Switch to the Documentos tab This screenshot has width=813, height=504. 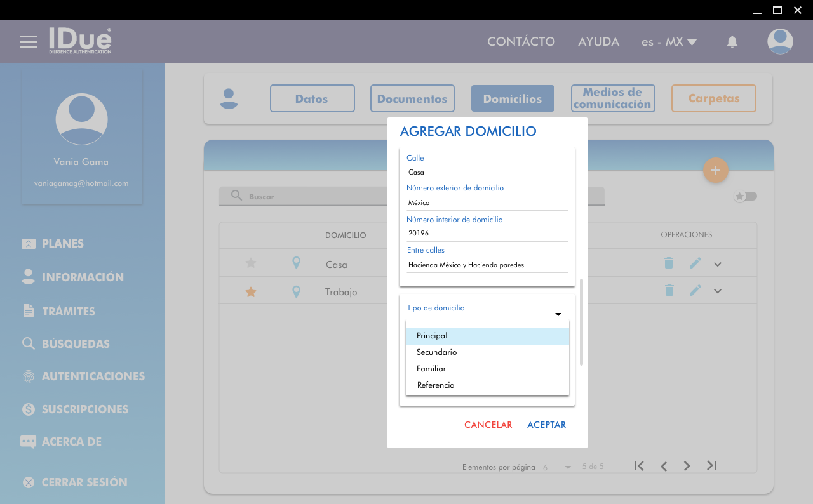tap(412, 99)
